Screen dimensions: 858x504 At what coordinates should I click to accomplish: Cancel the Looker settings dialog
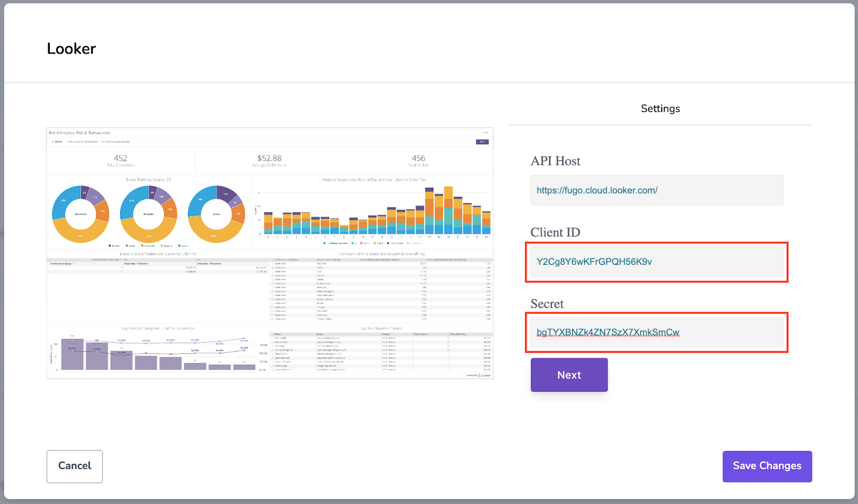coord(75,466)
